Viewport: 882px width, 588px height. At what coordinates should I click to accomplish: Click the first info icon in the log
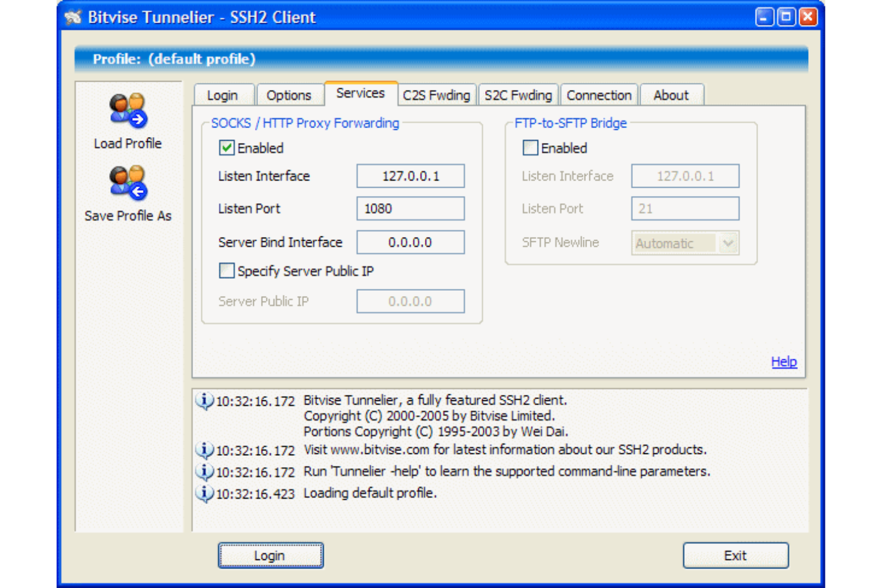(204, 400)
